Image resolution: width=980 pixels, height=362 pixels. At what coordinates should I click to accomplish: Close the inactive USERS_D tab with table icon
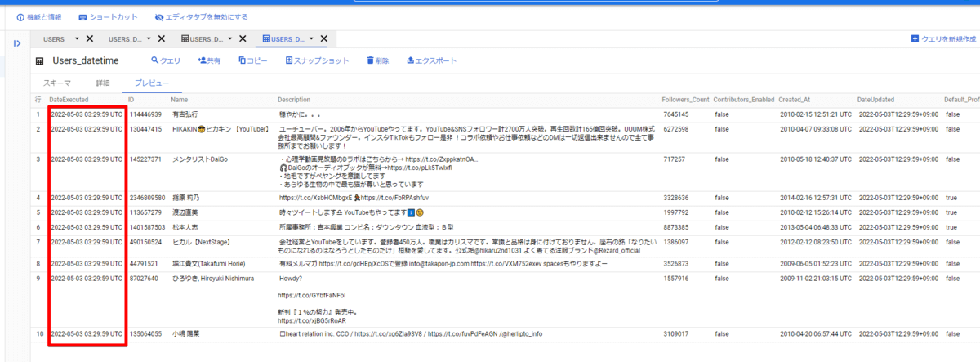click(243, 39)
